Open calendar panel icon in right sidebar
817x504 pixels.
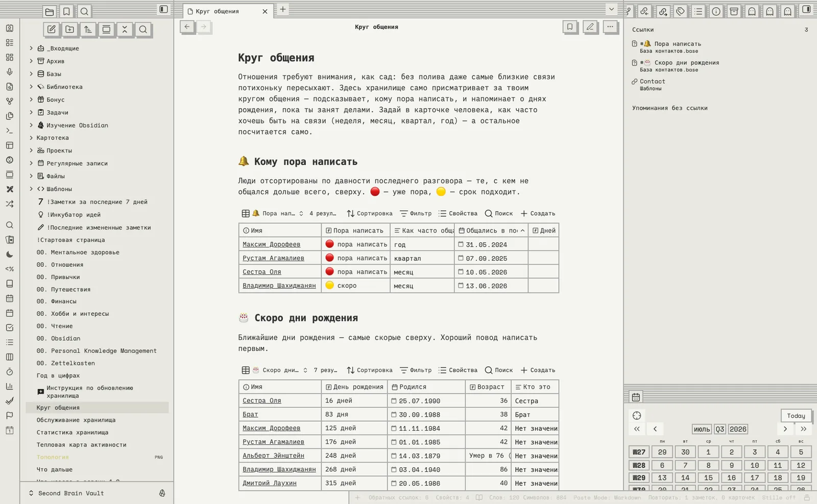click(636, 397)
